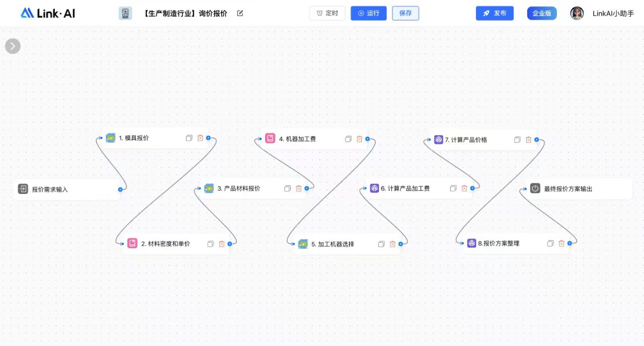Viewport: 644px width, 346px height.
Task: Delete the 7. 计算产品价格 node
Action: pyautogui.click(x=528, y=140)
